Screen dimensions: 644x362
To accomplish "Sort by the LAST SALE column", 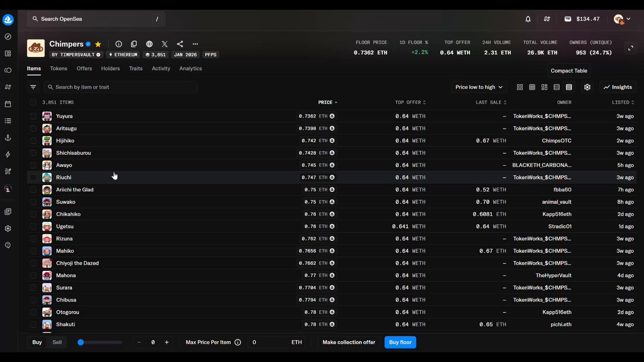I will pos(491,102).
